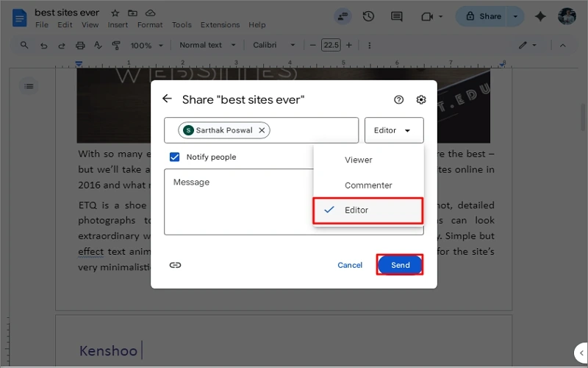This screenshot has height=368, width=588.
Task: Go back in the share dialog
Action: pyautogui.click(x=167, y=99)
